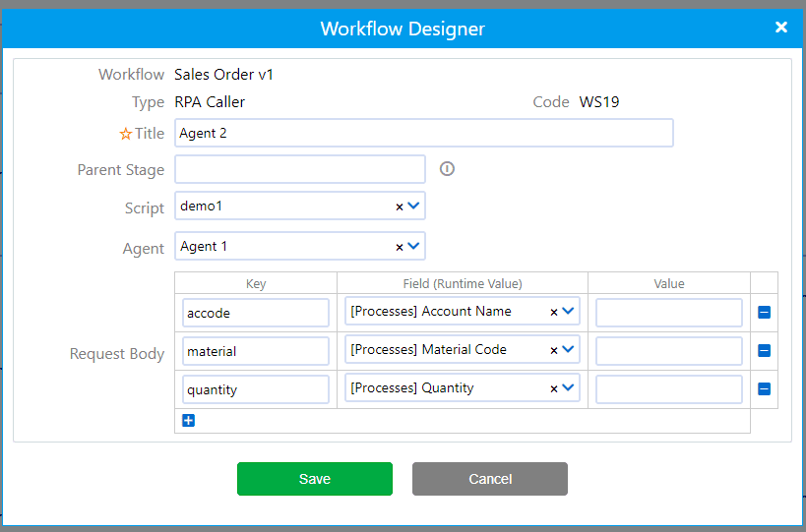Open the Agent dropdown list

click(x=414, y=246)
